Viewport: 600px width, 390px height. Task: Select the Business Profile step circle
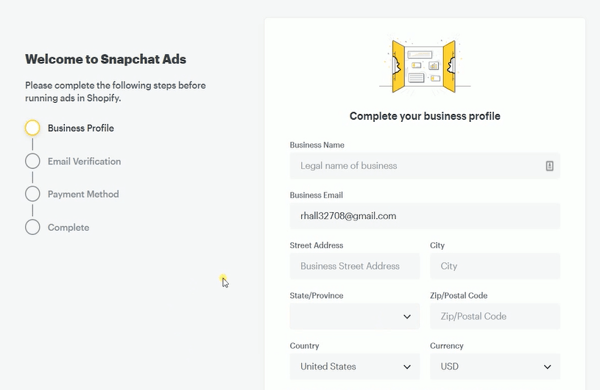(x=33, y=128)
